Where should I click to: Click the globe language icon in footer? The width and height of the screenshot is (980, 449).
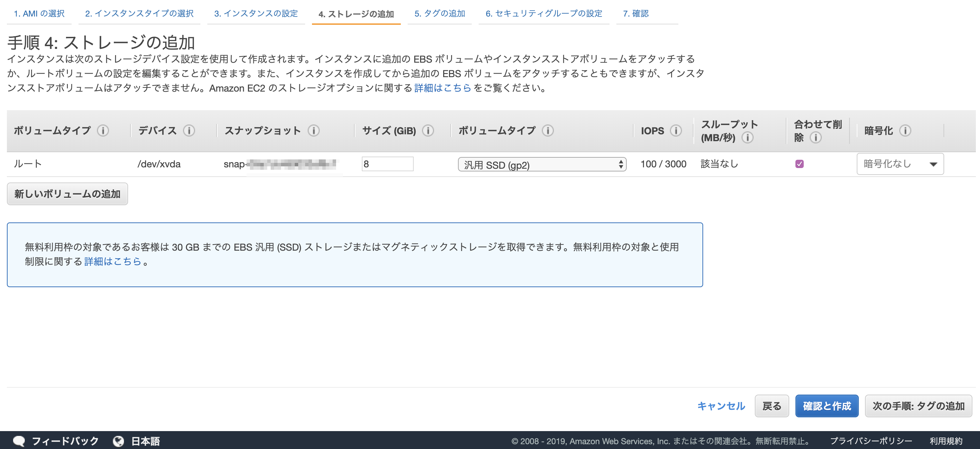118,440
